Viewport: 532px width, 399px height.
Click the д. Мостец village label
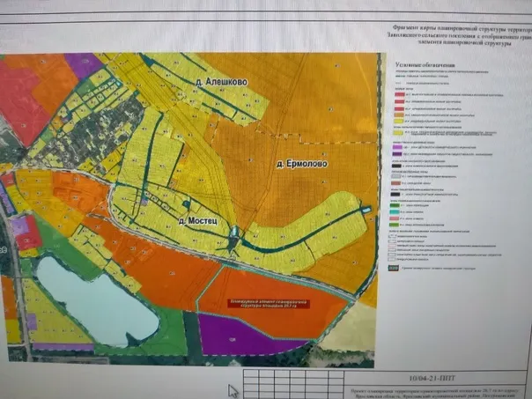[198, 221]
